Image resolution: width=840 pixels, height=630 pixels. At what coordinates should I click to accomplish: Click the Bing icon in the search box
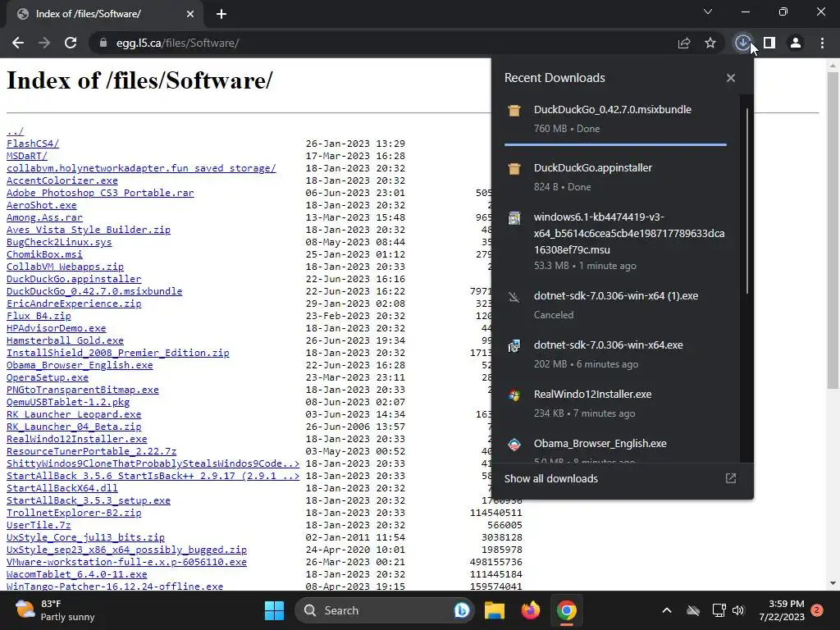click(461, 610)
